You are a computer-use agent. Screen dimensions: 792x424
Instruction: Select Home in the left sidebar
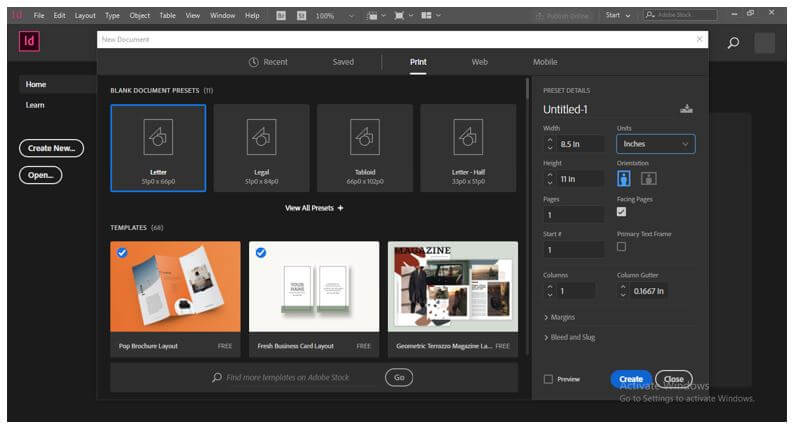click(x=36, y=84)
